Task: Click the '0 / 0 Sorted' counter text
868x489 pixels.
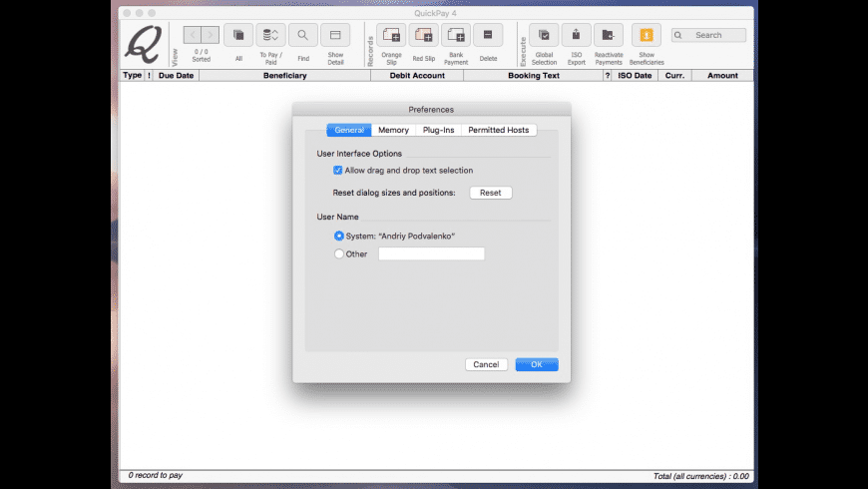Action: [x=202, y=55]
